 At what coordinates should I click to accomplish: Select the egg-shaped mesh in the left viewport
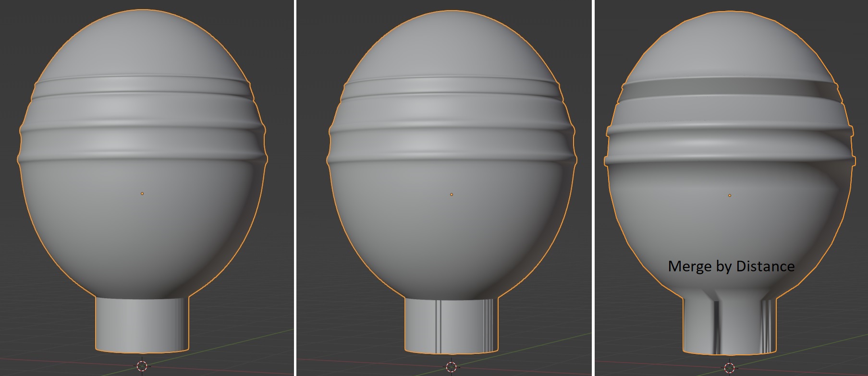click(x=142, y=181)
